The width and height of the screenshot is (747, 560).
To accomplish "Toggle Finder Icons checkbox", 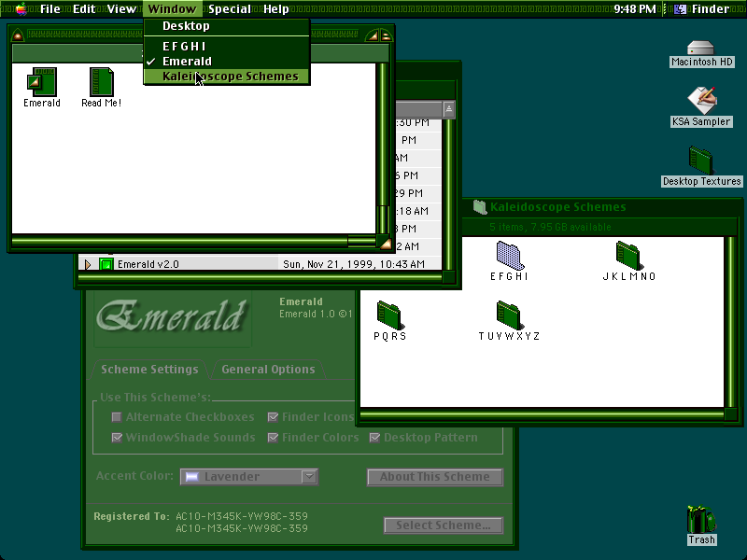I will tap(273, 417).
